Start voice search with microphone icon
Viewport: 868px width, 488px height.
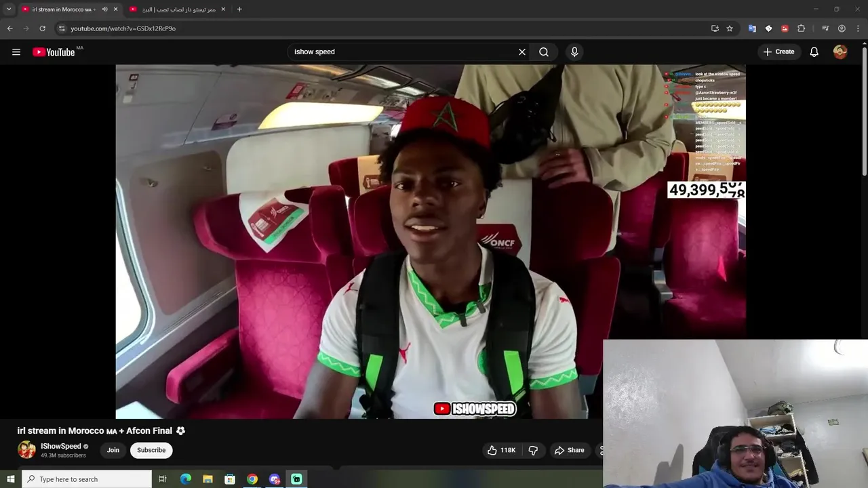(574, 52)
